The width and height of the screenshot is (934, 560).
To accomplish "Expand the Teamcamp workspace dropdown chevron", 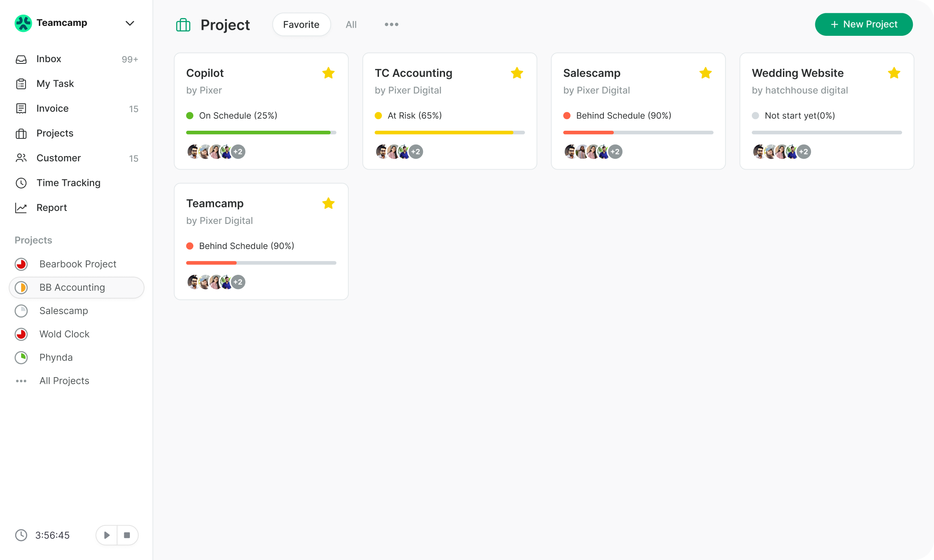I will point(129,23).
